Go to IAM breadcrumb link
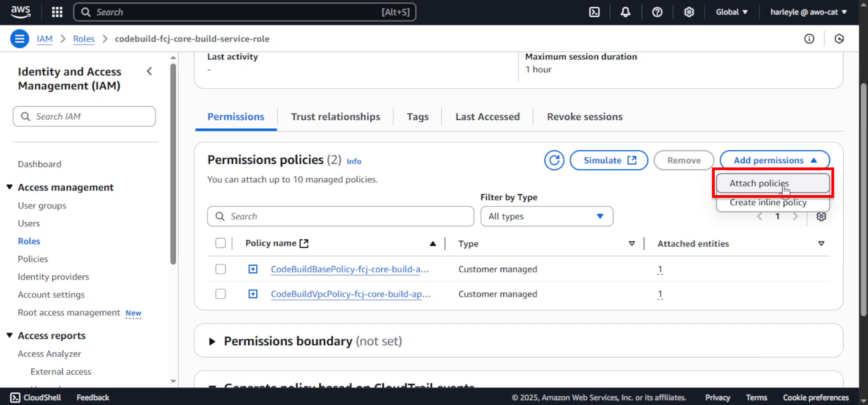 point(45,39)
